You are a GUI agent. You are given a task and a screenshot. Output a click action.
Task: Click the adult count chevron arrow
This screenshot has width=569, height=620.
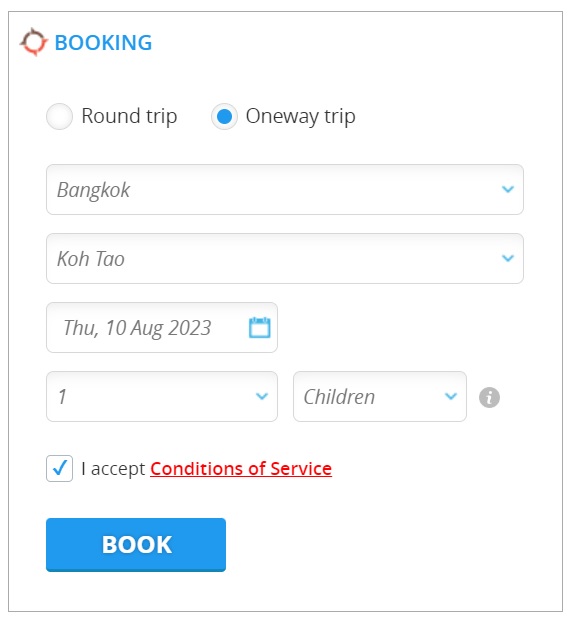coord(262,396)
